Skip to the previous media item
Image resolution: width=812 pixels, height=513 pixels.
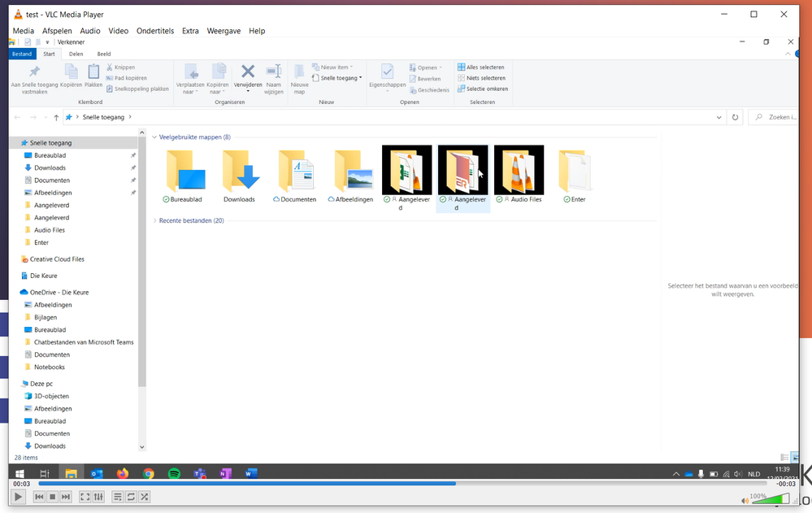pos(38,497)
